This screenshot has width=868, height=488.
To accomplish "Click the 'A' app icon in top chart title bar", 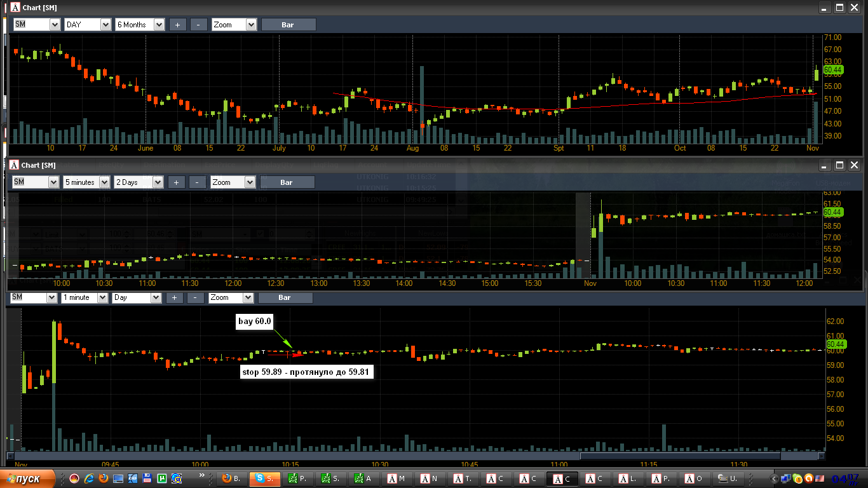I will (x=15, y=8).
